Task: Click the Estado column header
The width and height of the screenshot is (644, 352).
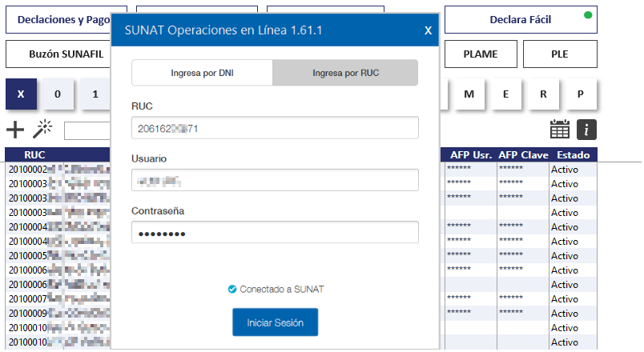Action: pyautogui.click(x=574, y=154)
